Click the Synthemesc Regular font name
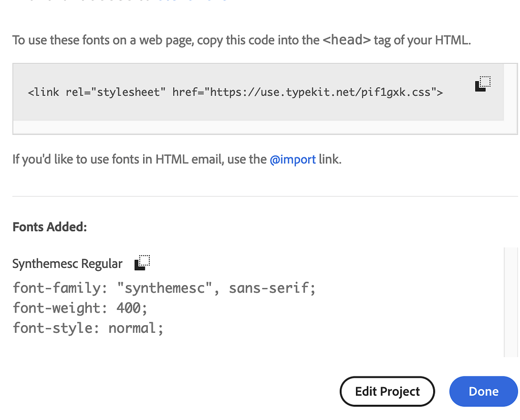 pos(67,263)
